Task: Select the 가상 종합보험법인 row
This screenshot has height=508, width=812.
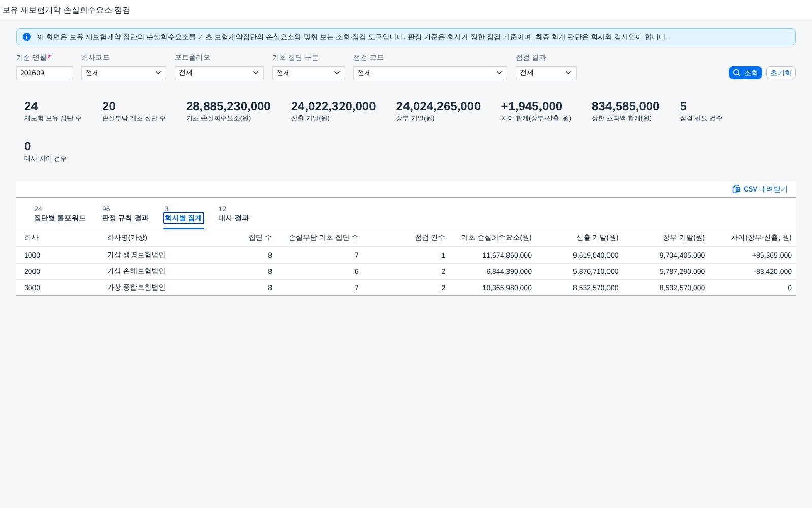Action: point(406,288)
